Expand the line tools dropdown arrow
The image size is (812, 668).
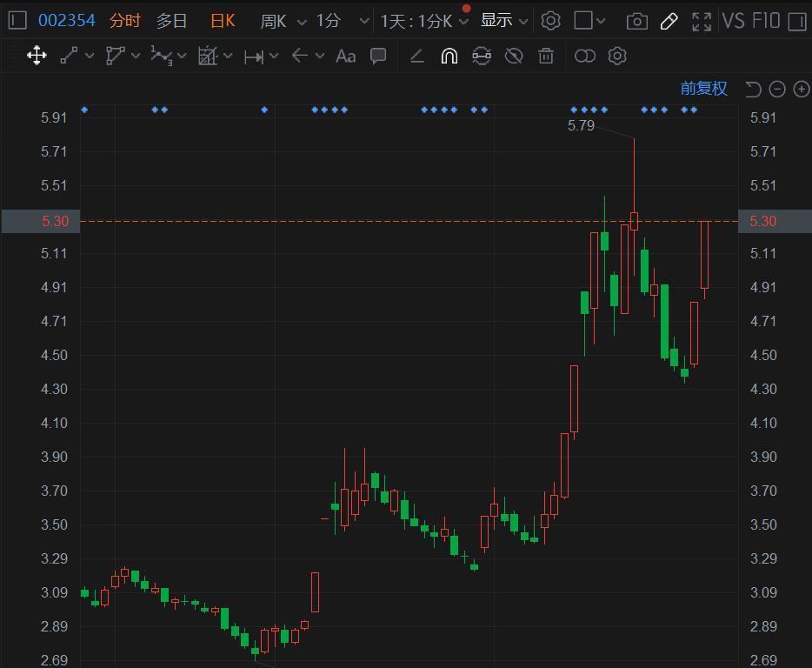tap(90, 56)
